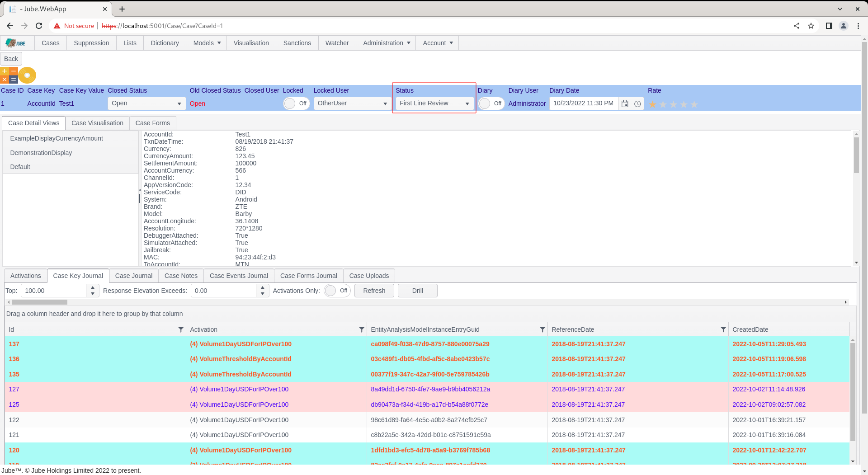Increase the Top value

tap(93, 287)
